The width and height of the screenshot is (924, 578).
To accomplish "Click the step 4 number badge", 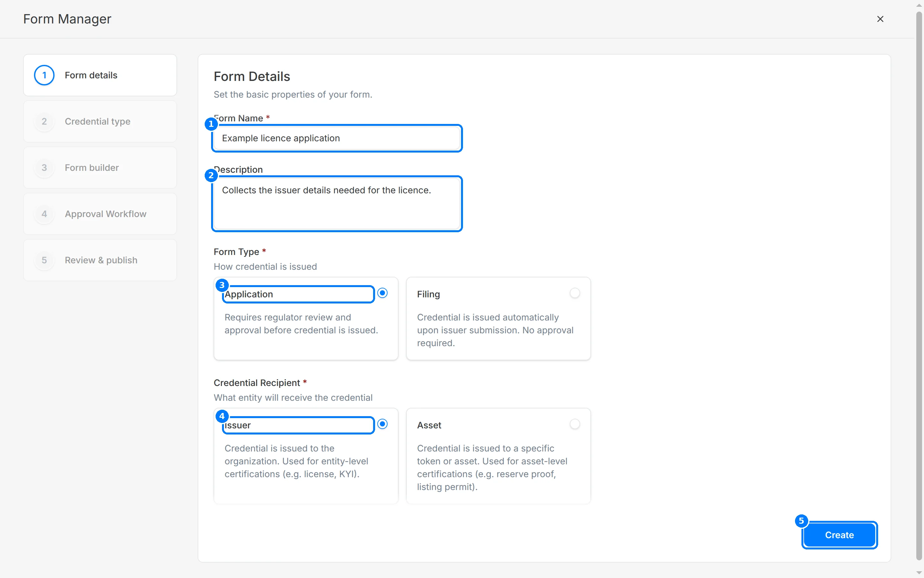I will 44,214.
